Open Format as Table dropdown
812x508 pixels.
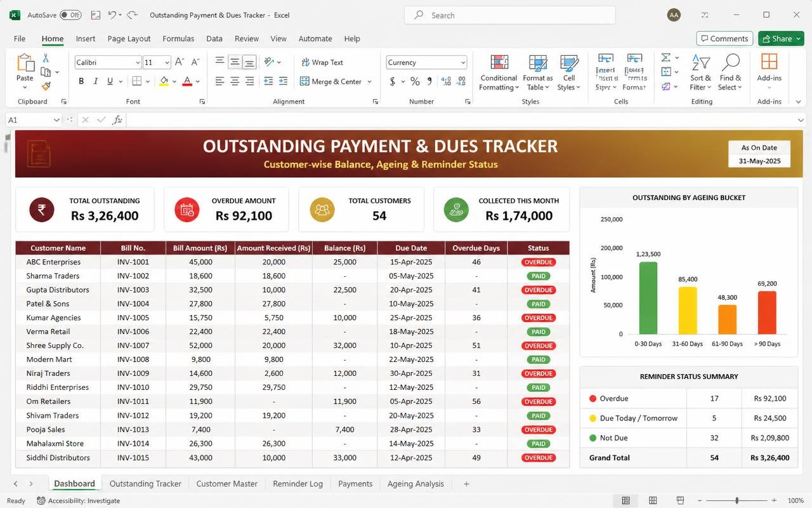tap(538, 72)
